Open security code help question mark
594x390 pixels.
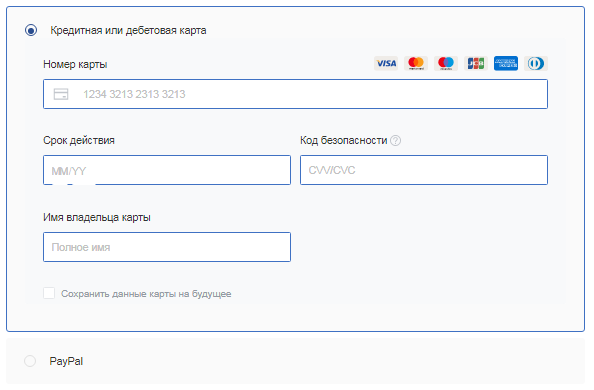pos(395,141)
